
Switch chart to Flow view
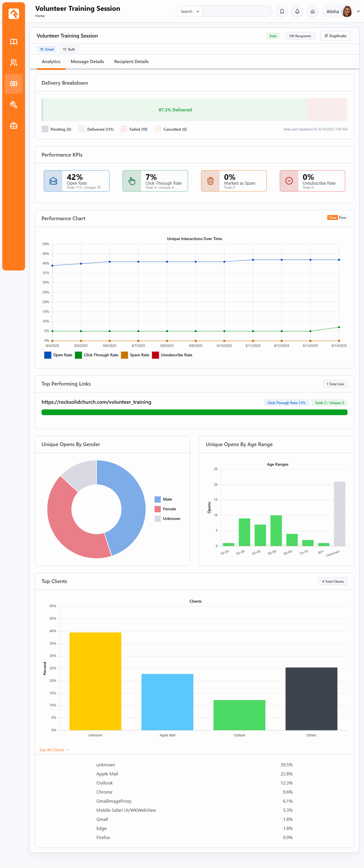click(x=342, y=218)
